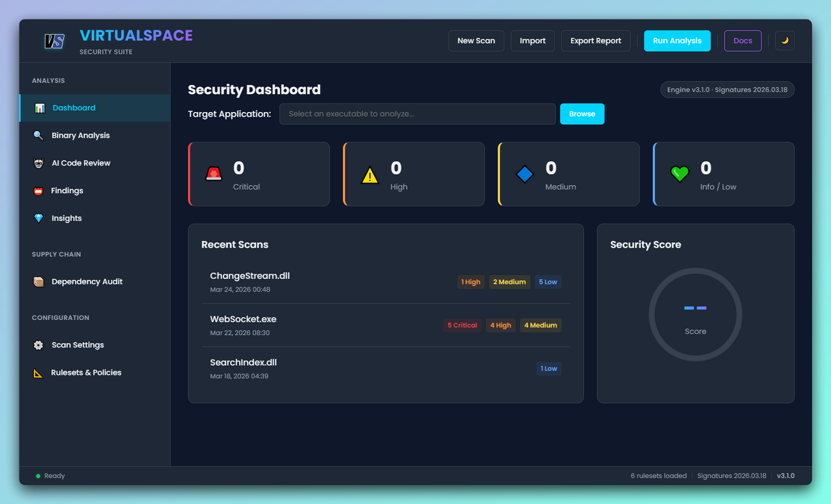The image size is (831, 504).
Task: Open Scan Settings via the gear icon
Action: (x=38, y=345)
